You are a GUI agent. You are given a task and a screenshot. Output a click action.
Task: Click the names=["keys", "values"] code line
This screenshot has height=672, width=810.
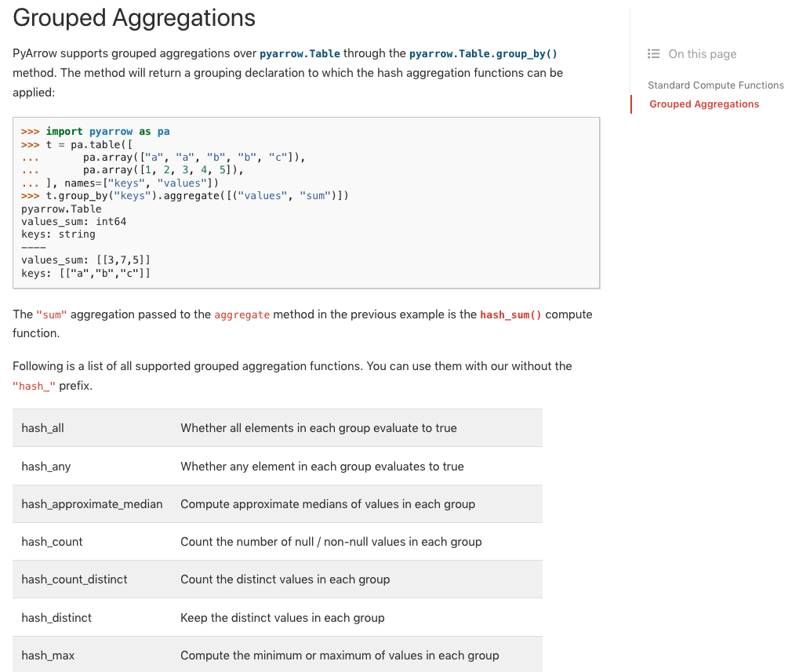point(120,183)
